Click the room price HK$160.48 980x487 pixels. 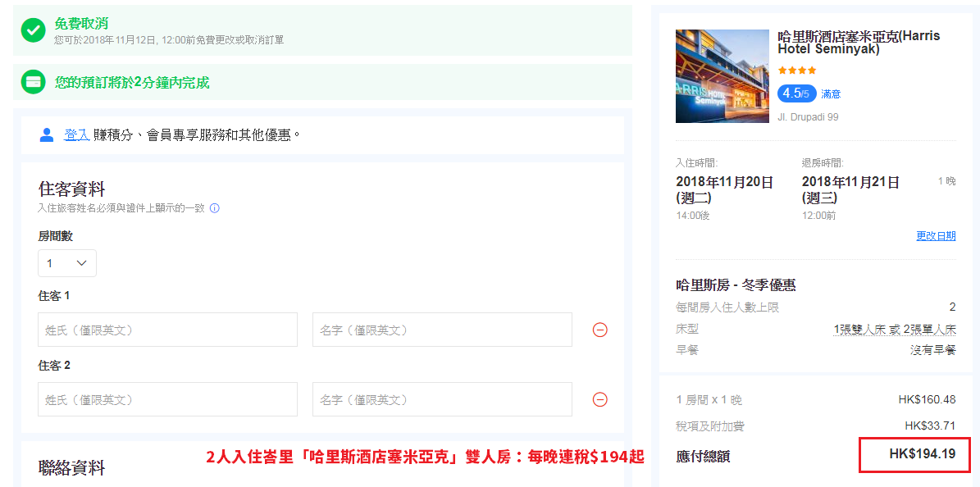point(927,399)
